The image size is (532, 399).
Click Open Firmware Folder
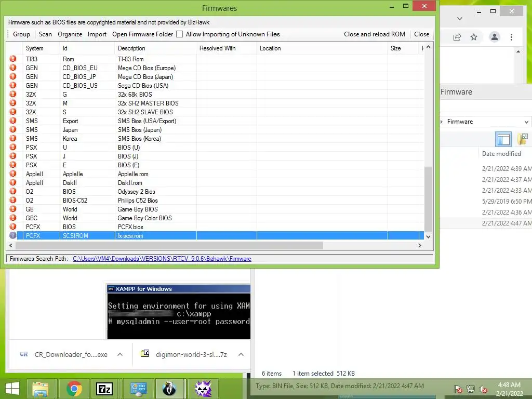(142, 34)
